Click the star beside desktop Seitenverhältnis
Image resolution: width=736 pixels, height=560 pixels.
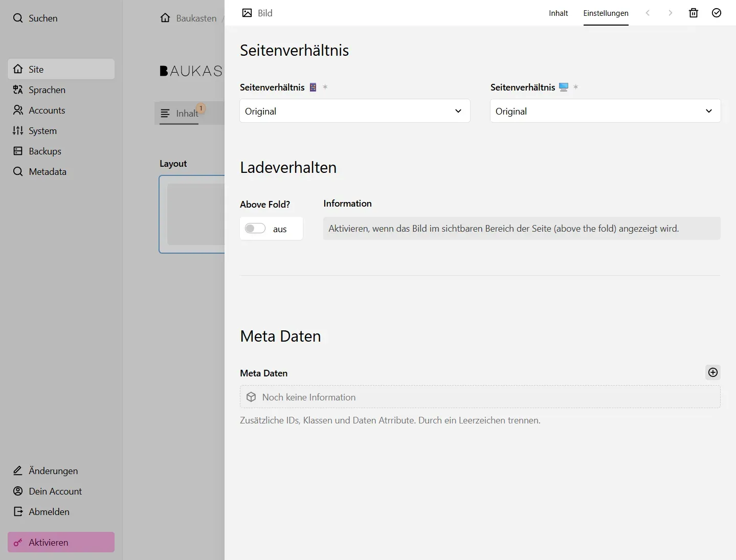[576, 87]
